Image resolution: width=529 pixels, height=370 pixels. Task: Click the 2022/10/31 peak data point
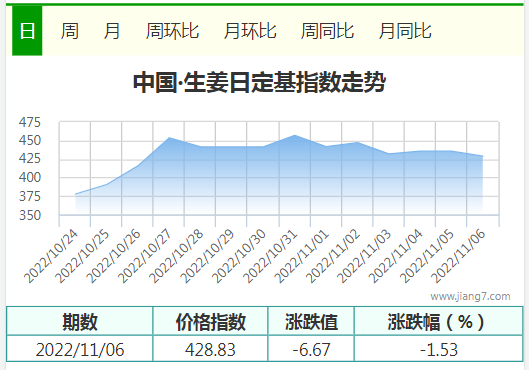click(x=295, y=135)
